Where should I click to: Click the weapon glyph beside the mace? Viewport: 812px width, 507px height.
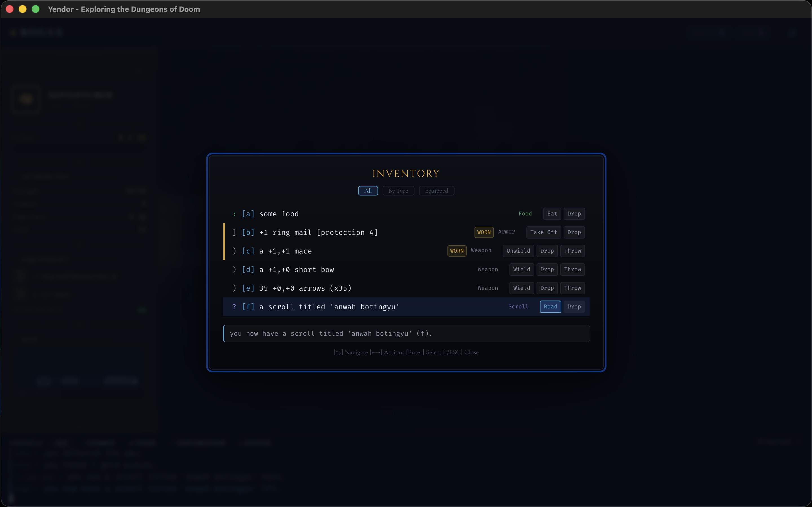tap(235, 251)
